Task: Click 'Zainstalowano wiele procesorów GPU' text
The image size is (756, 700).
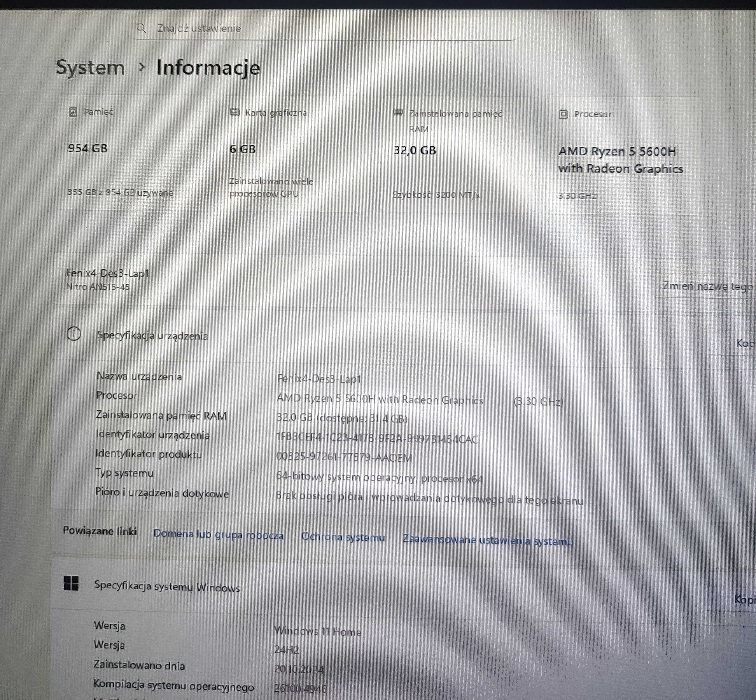Action: (x=271, y=188)
